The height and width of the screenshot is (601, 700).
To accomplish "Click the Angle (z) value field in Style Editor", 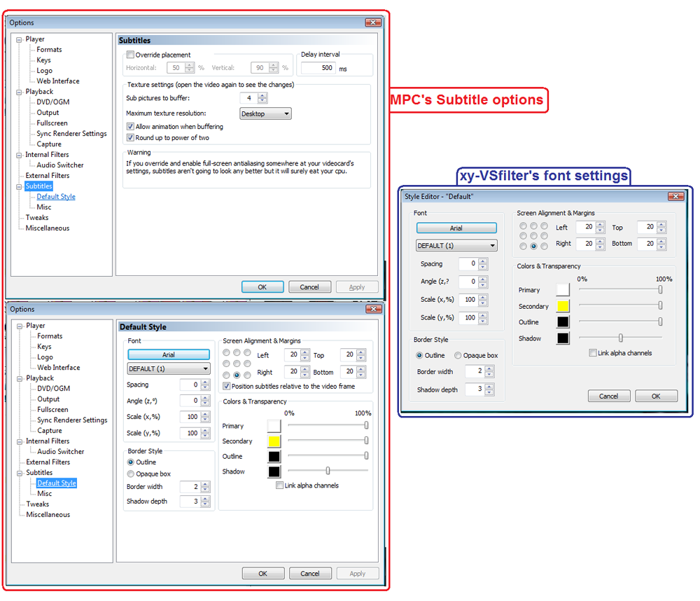I will point(468,282).
